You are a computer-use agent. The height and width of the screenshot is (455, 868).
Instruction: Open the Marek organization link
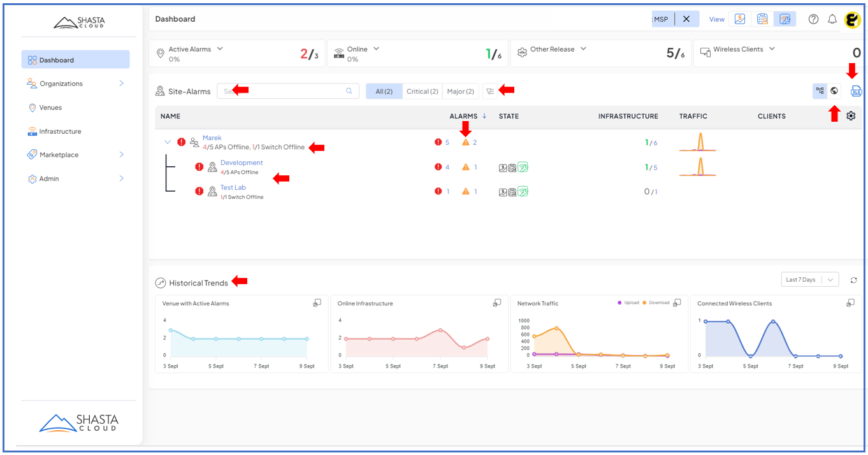(212, 138)
